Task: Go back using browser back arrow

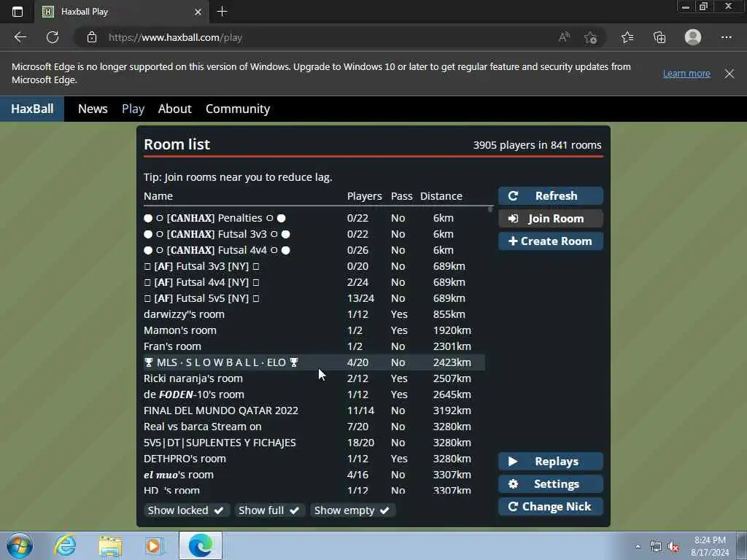Action: 20,37
